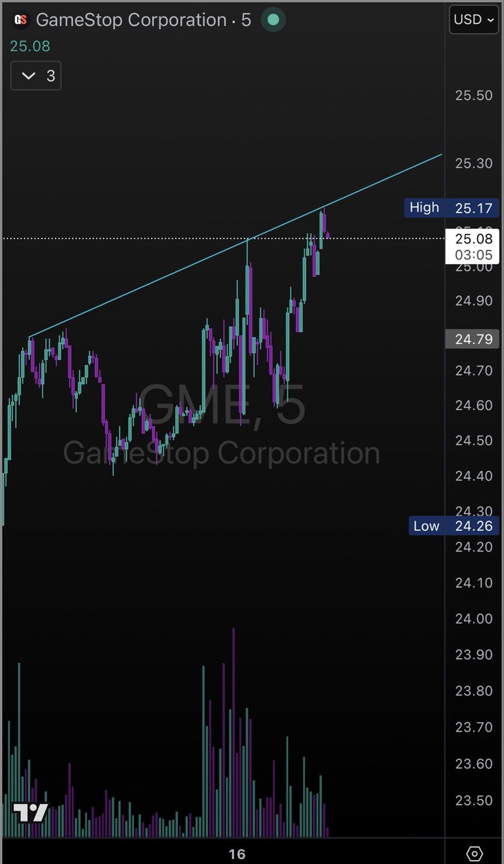
Task: Click the green market status dot
Action: click(x=273, y=20)
